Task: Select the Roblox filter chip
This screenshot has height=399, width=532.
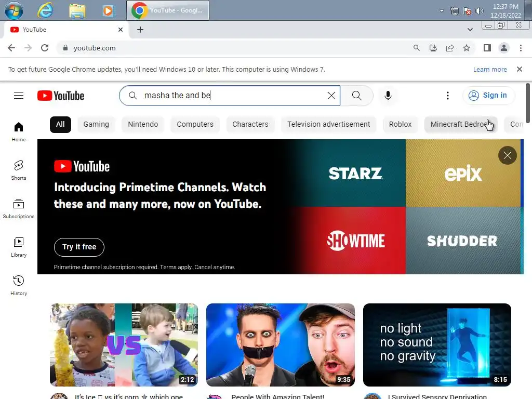Action: pyautogui.click(x=401, y=124)
